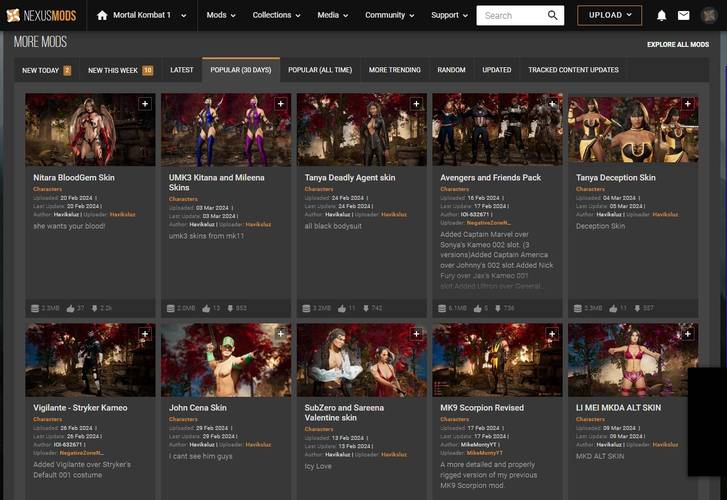Expand the Mortal Kombat 1 game dropdown
The width and height of the screenshot is (727, 500).
coord(184,16)
